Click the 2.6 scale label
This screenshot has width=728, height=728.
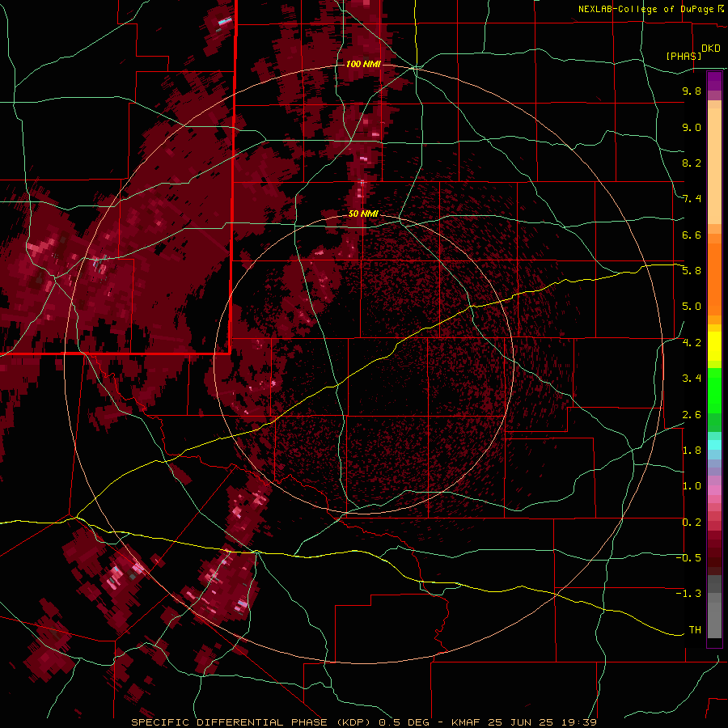coord(692,415)
